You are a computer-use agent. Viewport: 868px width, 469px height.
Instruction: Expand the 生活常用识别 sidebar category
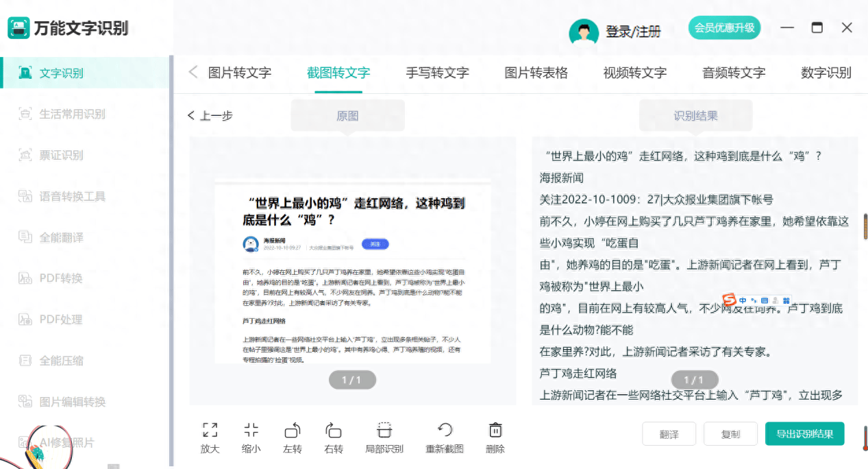point(72,114)
